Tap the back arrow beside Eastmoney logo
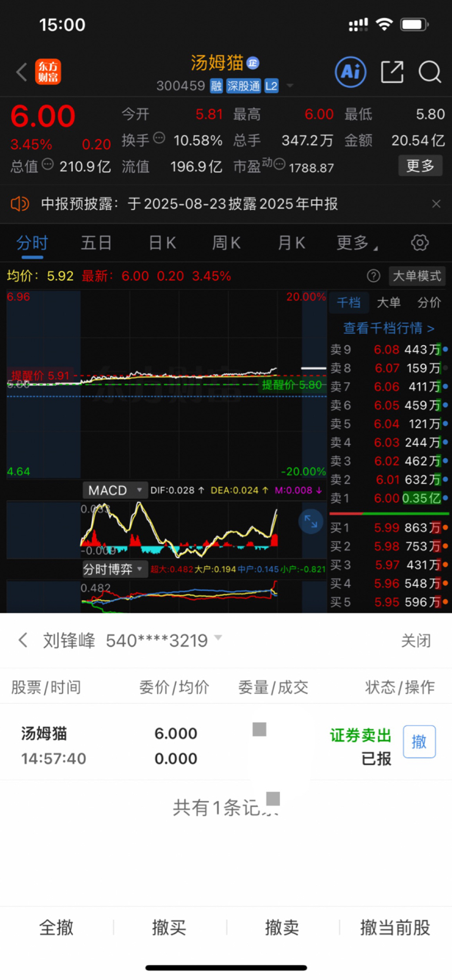Viewport: 452px width, 980px height. coord(22,72)
